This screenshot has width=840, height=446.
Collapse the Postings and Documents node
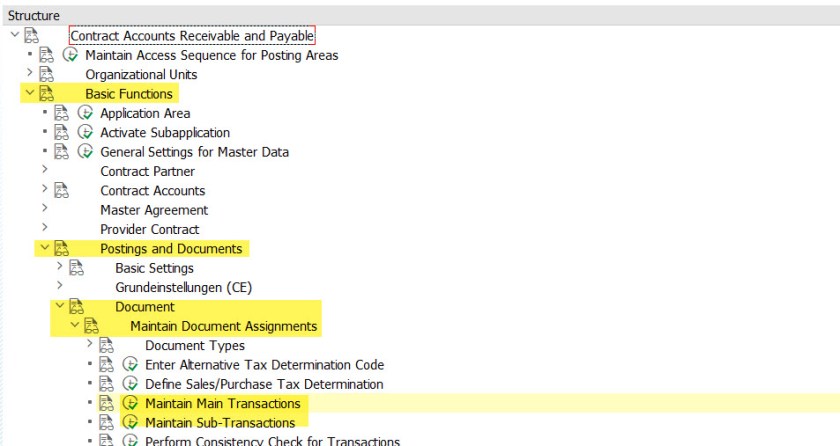[44, 247]
